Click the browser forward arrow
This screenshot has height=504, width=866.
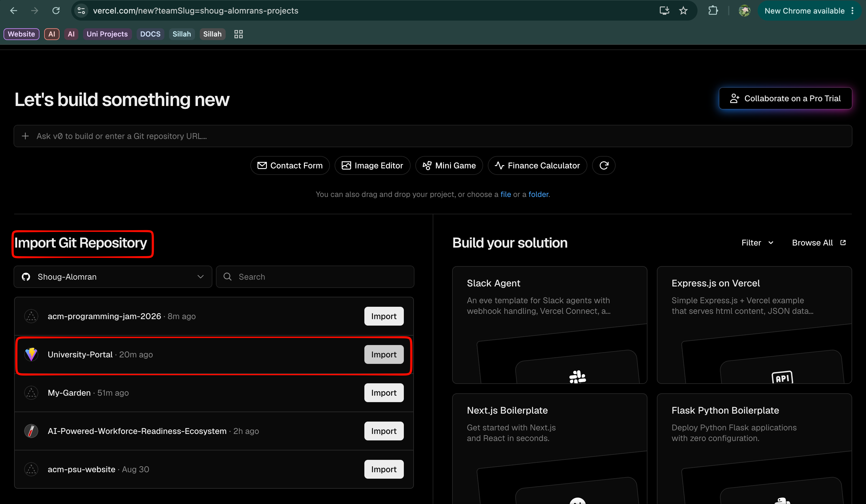pyautogui.click(x=34, y=11)
